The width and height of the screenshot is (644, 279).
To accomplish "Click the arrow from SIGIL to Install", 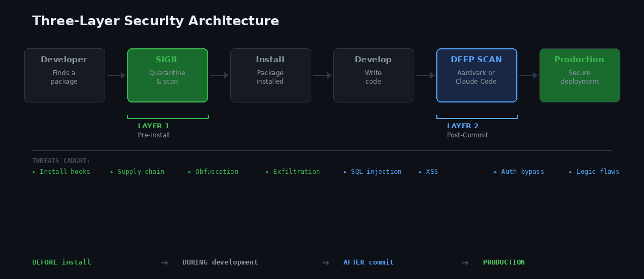I will click(219, 76).
